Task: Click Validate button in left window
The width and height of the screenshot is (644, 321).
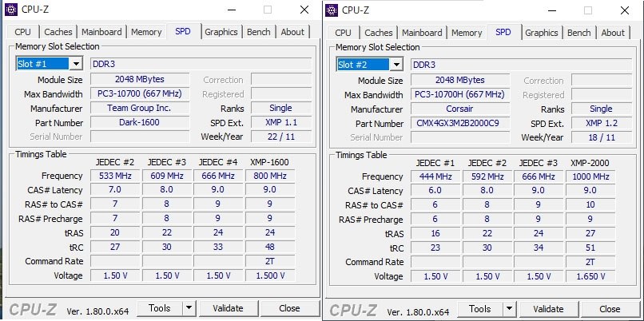Action: (228, 308)
